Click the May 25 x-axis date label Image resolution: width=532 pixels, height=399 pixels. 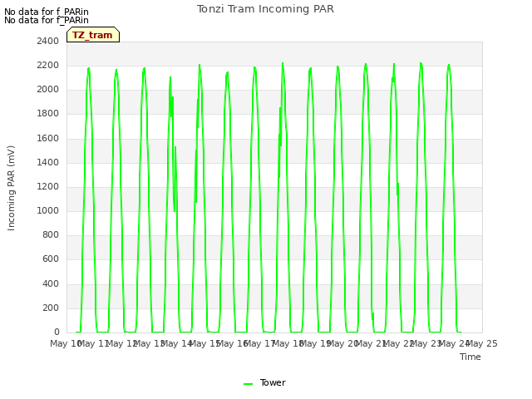(x=482, y=343)
